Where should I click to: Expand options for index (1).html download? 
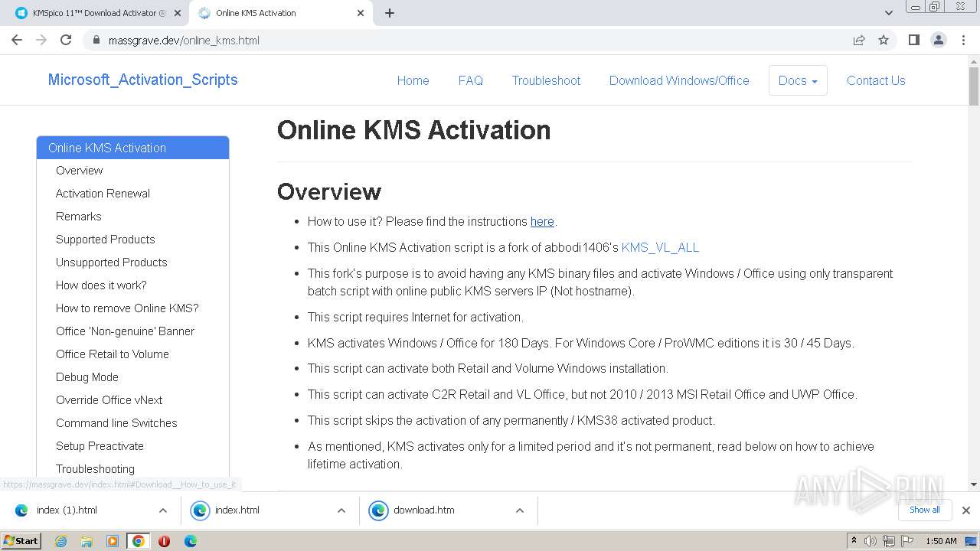point(163,510)
